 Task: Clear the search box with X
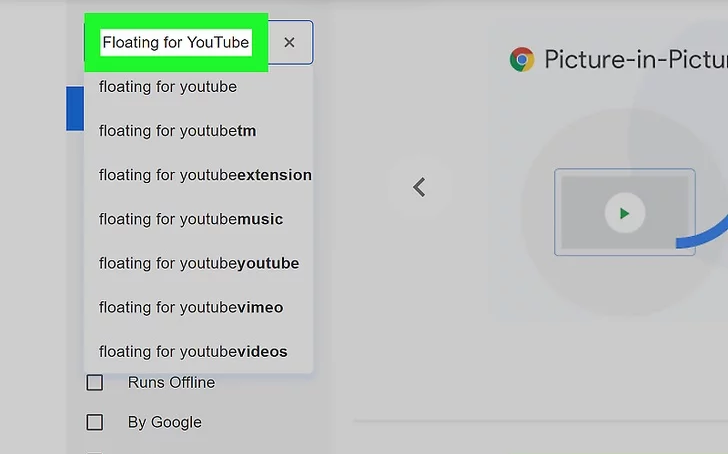289,43
